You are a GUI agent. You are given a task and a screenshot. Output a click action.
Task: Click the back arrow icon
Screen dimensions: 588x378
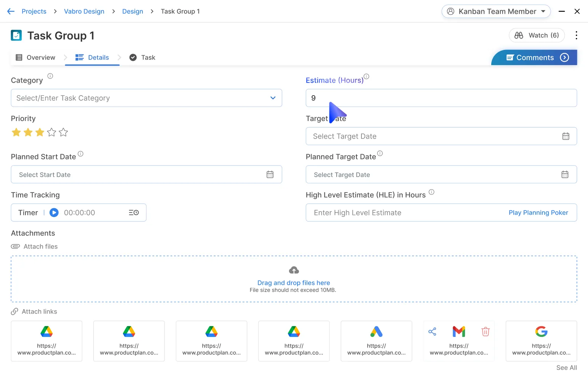click(11, 11)
